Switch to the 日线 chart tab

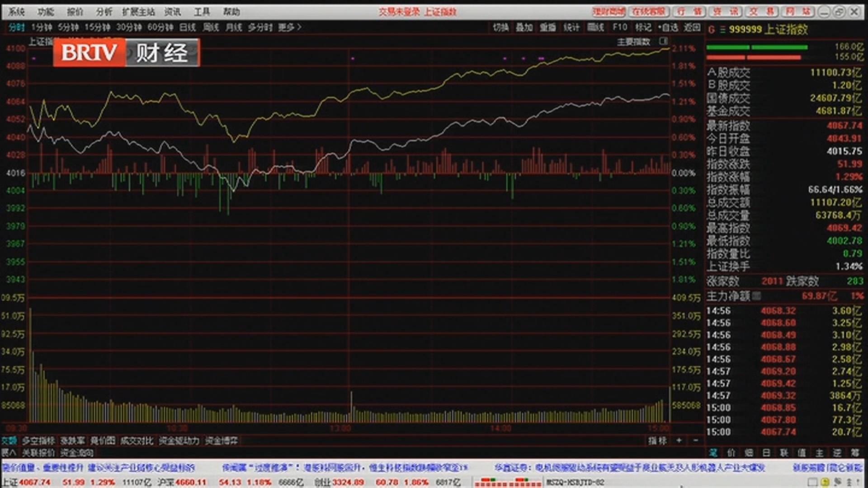pyautogui.click(x=187, y=28)
